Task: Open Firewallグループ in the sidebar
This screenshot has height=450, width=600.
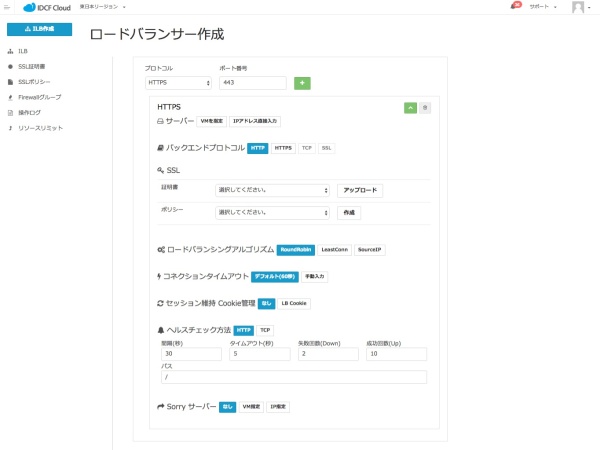Action: (x=40, y=97)
